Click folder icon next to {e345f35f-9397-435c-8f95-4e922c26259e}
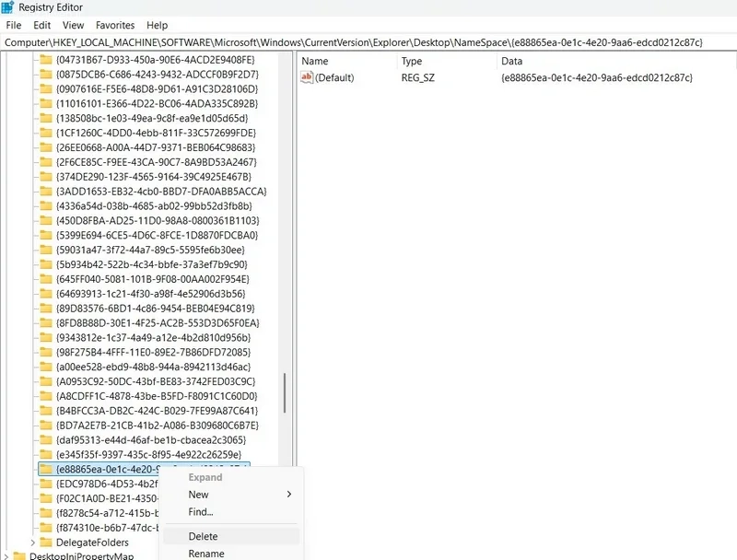The image size is (737, 560). (x=46, y=454)
